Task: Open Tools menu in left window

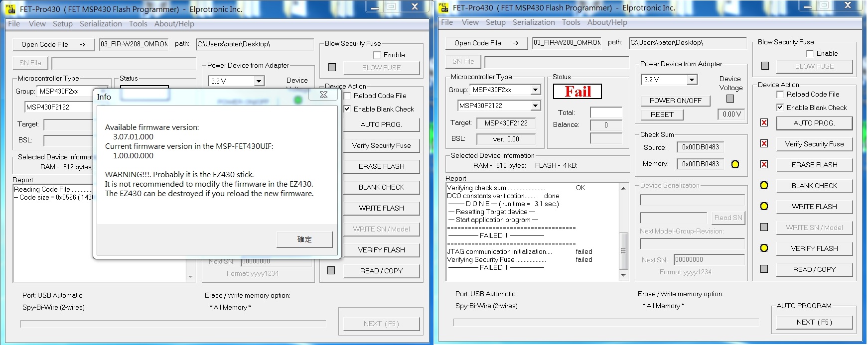Action: [138, 24]
